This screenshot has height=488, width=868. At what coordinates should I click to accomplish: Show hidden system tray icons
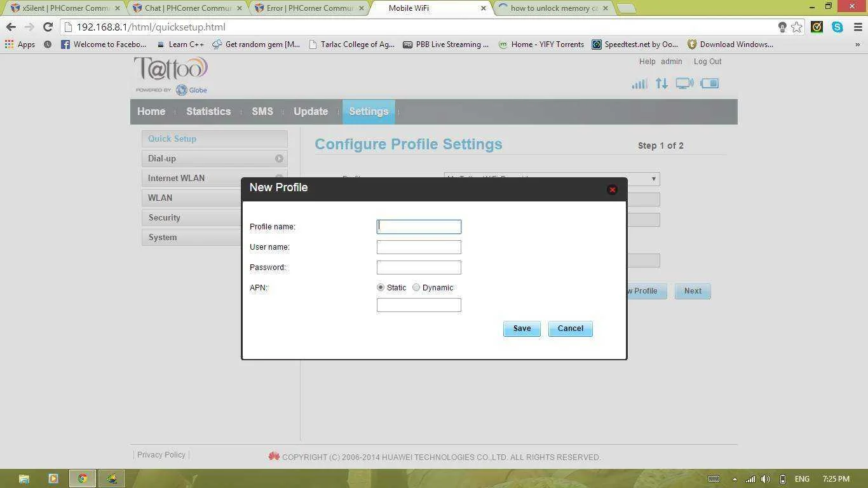coord(735,479)
